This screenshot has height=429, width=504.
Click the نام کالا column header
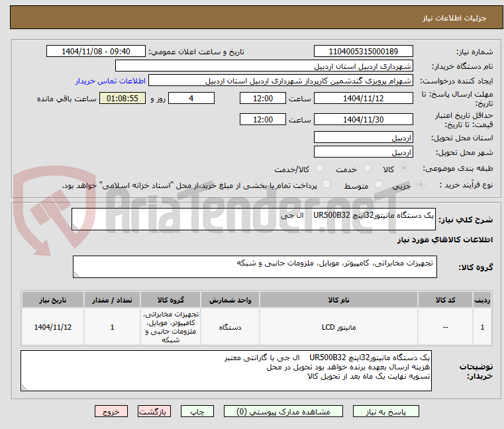coord(338,300)
